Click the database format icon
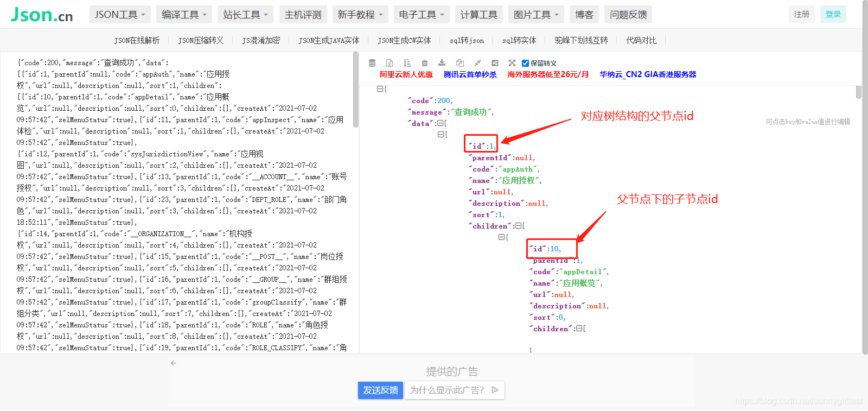868x411 pixels. click(372, 63)
